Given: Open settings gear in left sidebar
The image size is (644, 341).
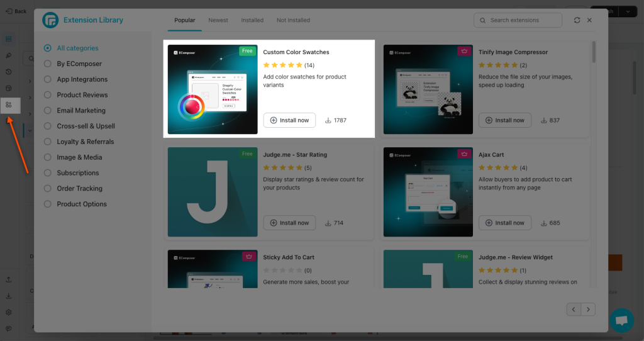Looking at the screenshot, I should pyautogui.click(x=9, y=312).
